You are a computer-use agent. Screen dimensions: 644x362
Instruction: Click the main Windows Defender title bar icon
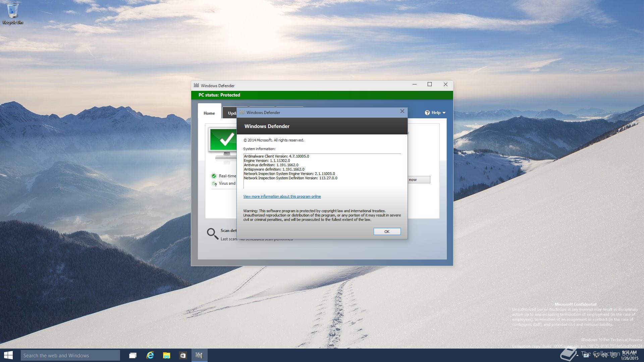(x=196, y=85)
